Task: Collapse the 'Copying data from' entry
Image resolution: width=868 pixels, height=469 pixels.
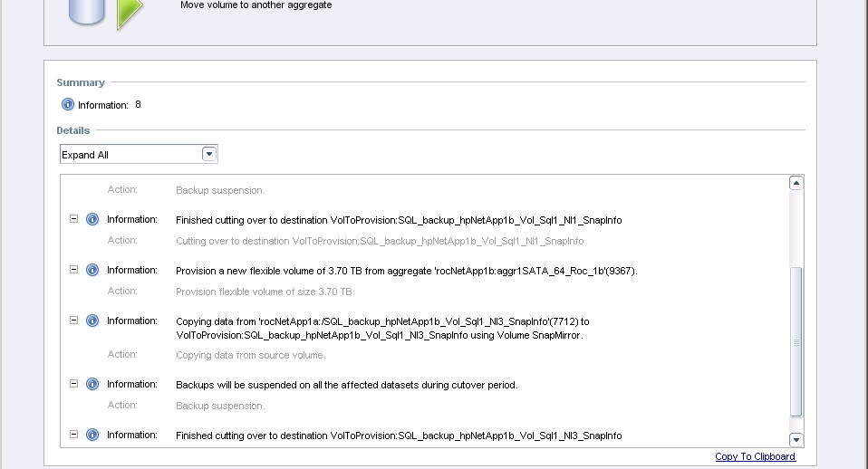Action: [x=74, y=321]
